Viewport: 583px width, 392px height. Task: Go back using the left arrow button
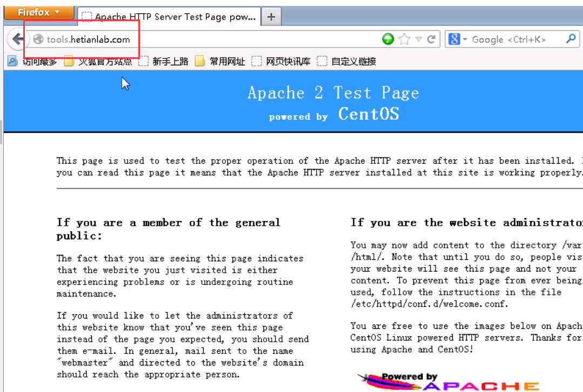pyautogui.click(x=17, y=39)
